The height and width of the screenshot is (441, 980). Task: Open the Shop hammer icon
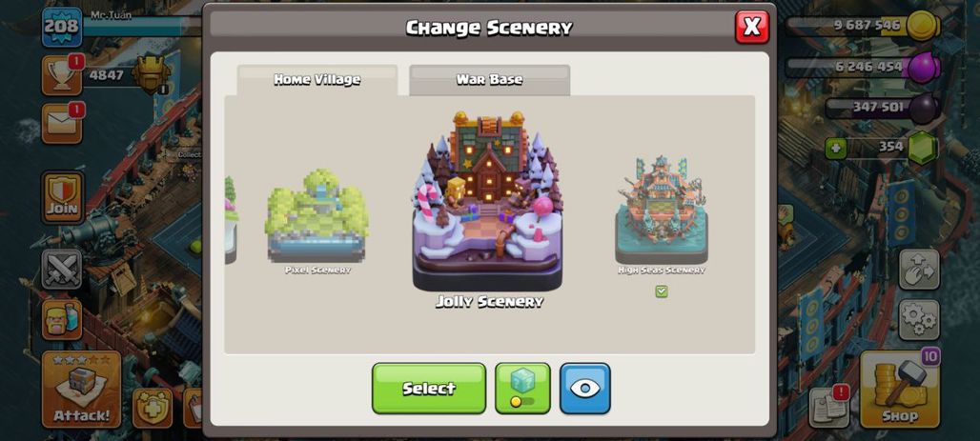click(x=899, y=390)
